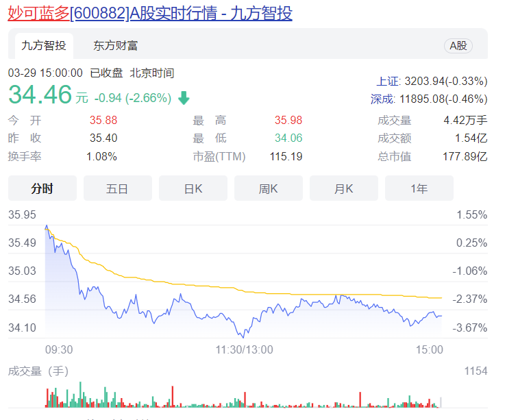Click the 市盈(TTM) value 115.19
The image size is (518, 420).
(x=286, y=156)
